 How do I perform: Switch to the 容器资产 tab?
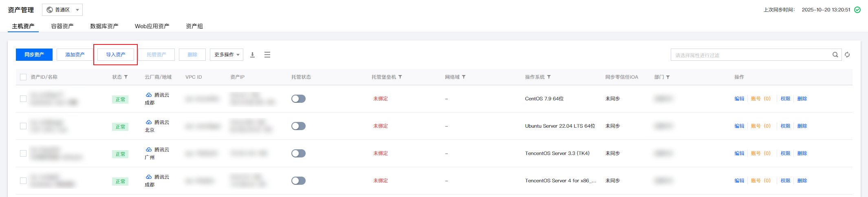pyautogui.click(x=62, y=26)
